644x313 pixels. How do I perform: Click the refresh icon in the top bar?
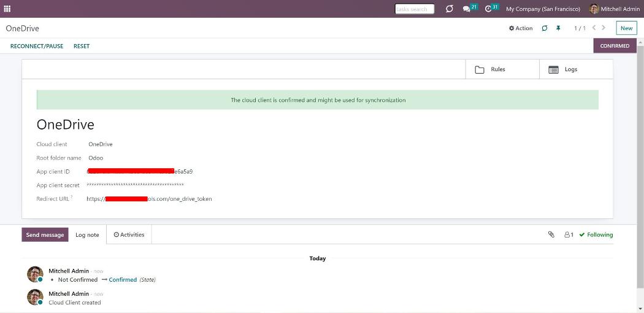(x=450, y=9)
